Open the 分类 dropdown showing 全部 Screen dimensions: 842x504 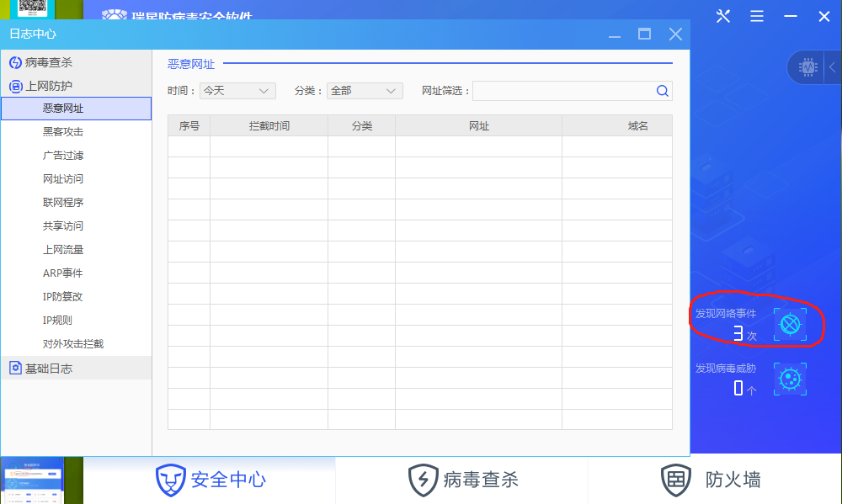click(x=365, y=91)
